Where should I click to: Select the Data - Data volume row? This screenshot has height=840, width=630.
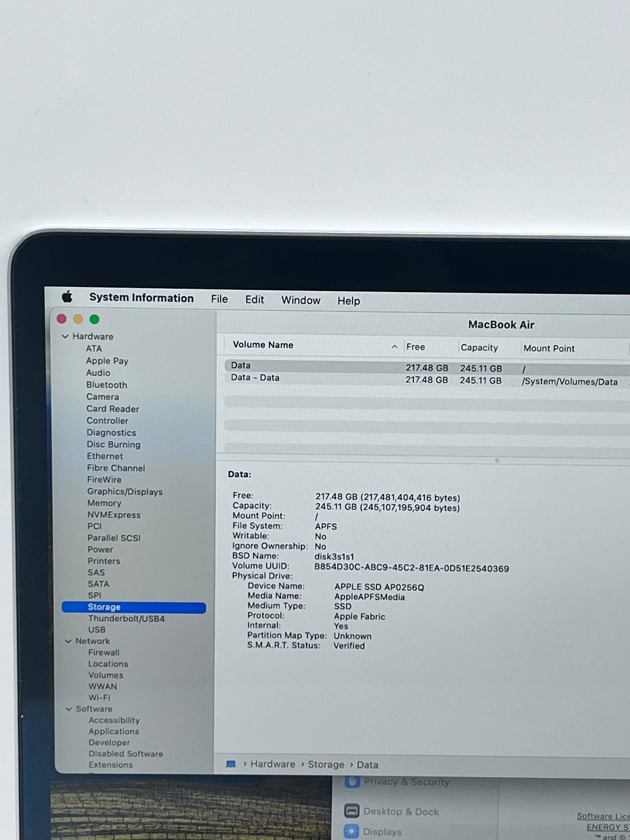tap(427, 379)
